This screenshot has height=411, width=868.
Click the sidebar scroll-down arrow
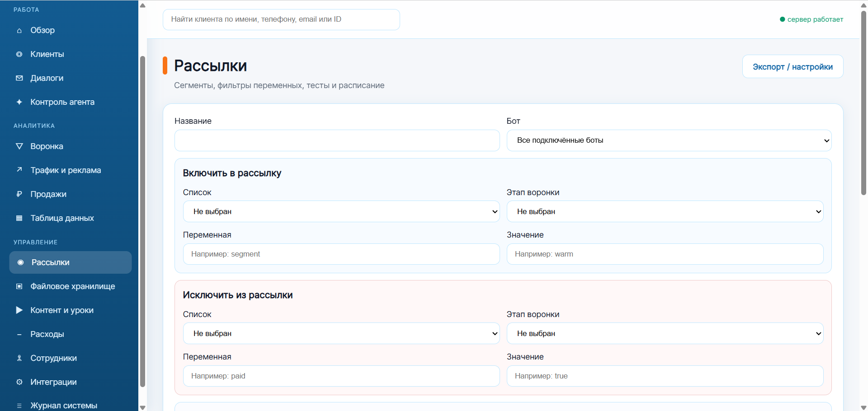point(143,407)
